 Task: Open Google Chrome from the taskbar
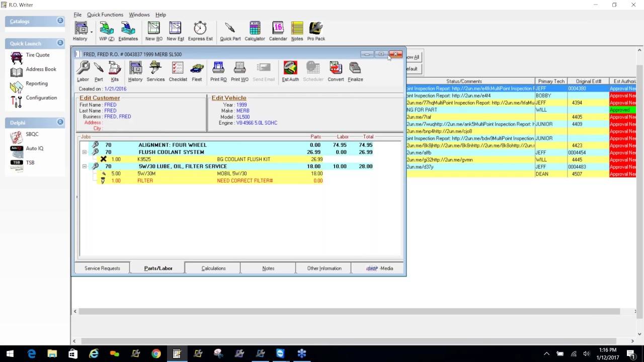pyautogui.click(x=156, y=354)
